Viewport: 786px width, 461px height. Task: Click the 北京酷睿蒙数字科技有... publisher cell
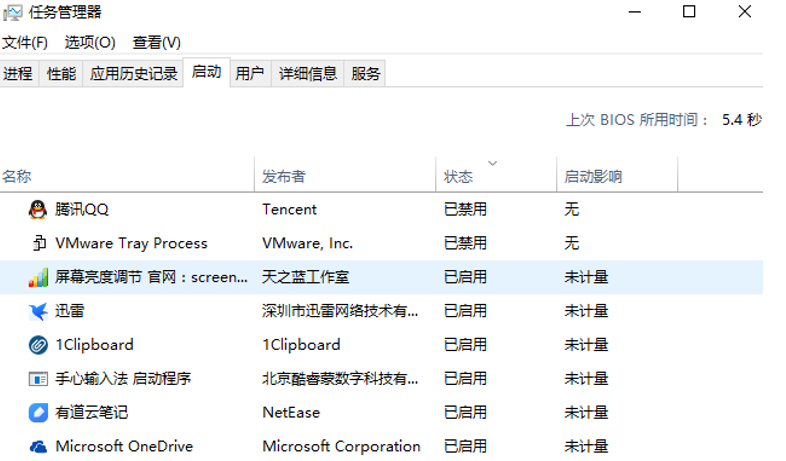point(340,379)
